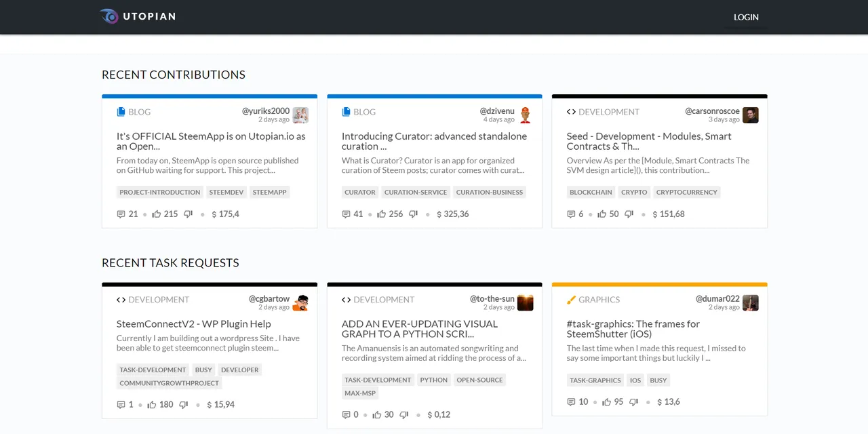The width and height of the screenshot is (868, 434).
Task: Select the STEEMDEV tag
Action: 226,192
